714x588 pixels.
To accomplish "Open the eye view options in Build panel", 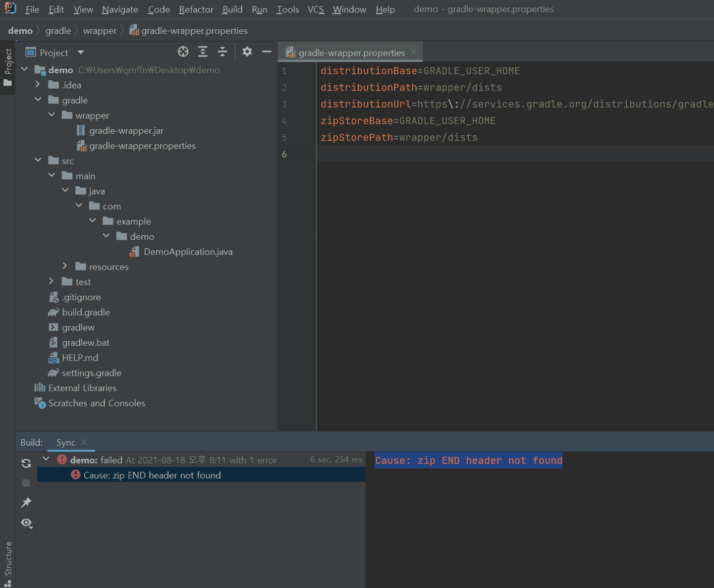I will click(x=26, y=523).
